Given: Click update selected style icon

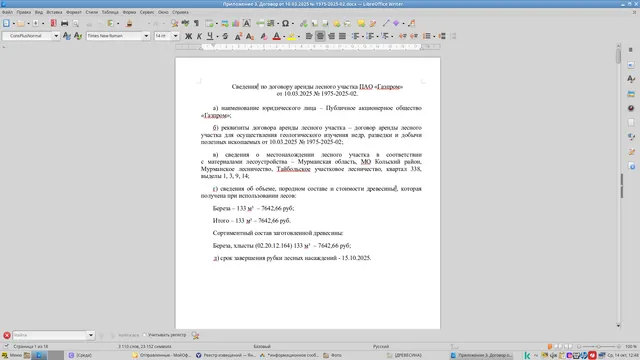Looking at the screenshot, I should coord(67,36).
